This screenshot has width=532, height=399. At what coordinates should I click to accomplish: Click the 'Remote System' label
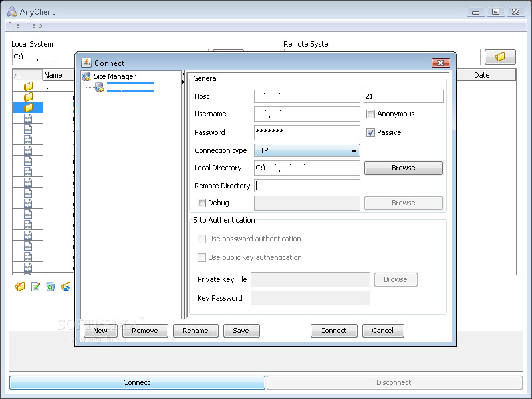[x=309, y=44]
